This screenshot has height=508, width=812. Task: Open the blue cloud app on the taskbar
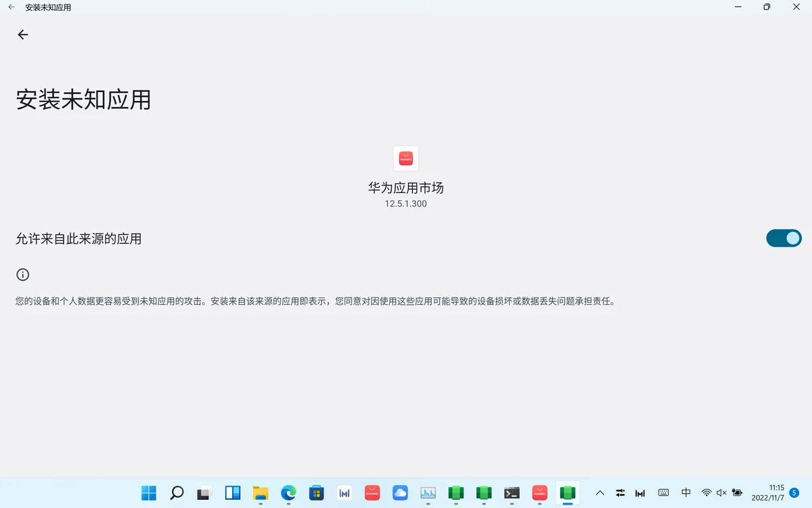[400, 493]
